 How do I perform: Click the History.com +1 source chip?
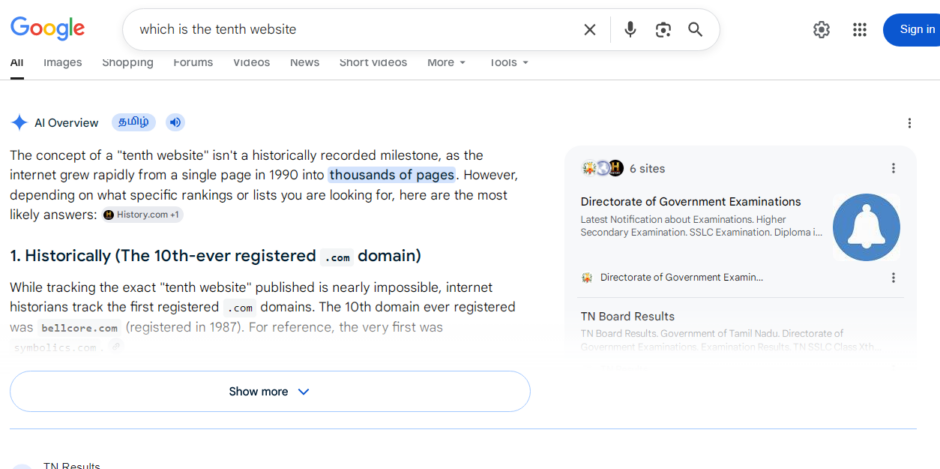pyautogui.click(x=143, y=215)
